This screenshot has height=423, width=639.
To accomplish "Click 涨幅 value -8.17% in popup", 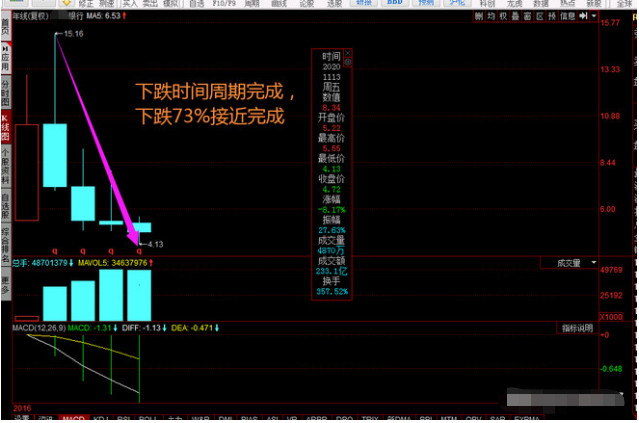I will point(332,210).
